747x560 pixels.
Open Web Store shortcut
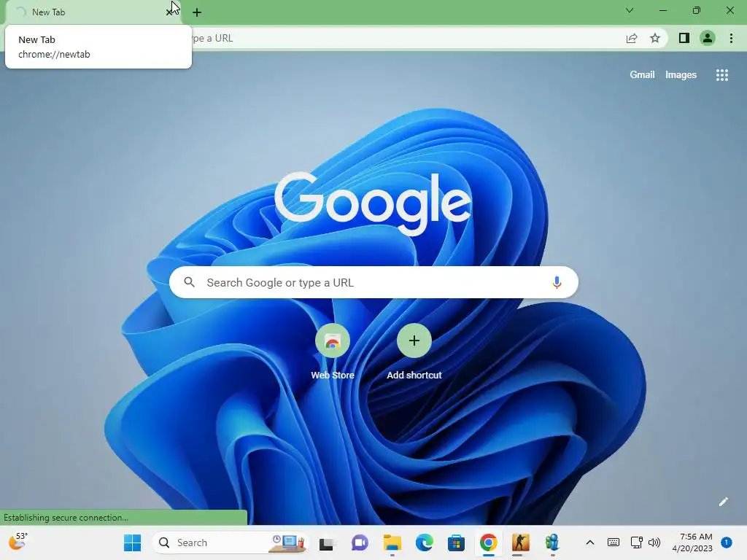pyautogui.click(x=333, y=352)
